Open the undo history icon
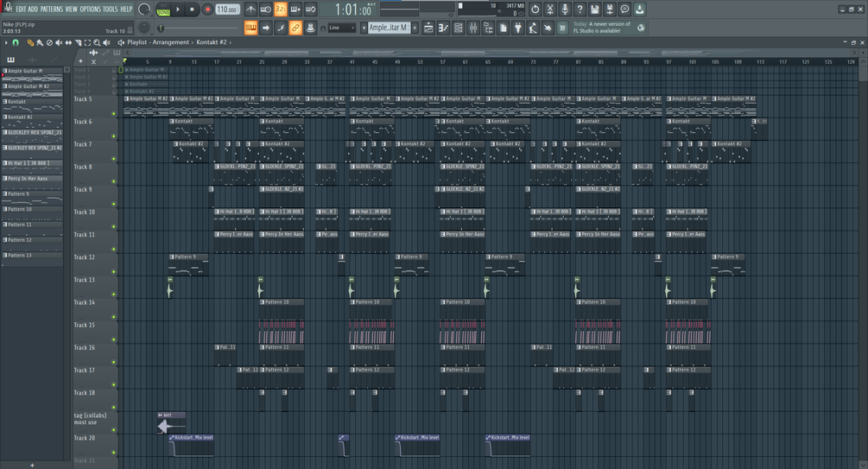 click(x=535, y=10)
